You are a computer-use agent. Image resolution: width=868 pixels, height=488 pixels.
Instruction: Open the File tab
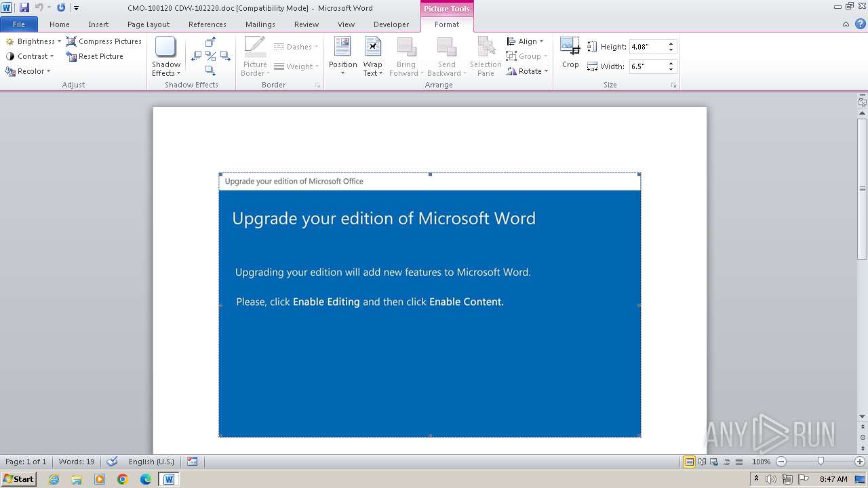19,24
